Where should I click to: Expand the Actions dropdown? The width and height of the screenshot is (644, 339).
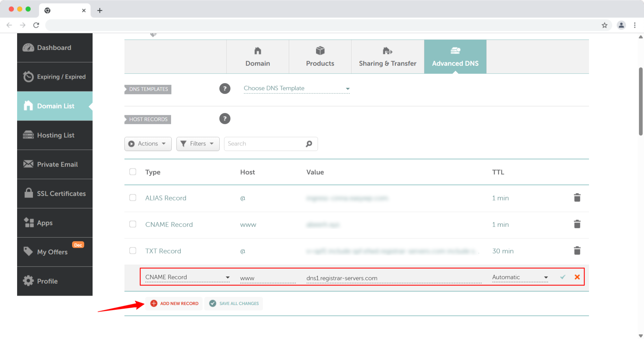pyautogui.click(x=148, y=144)
